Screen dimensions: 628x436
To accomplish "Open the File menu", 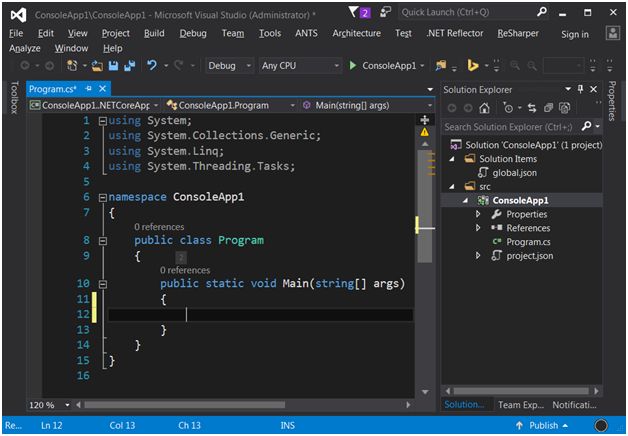I will 16,33.
